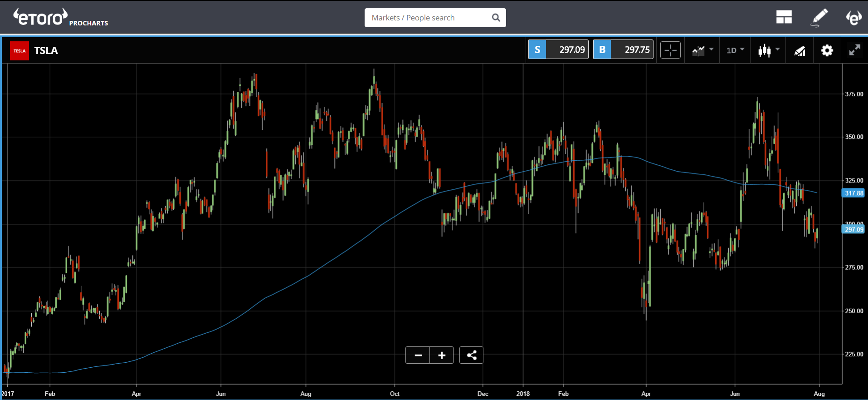
Task: Share the chart via share icon
Action: click(471, 355)
